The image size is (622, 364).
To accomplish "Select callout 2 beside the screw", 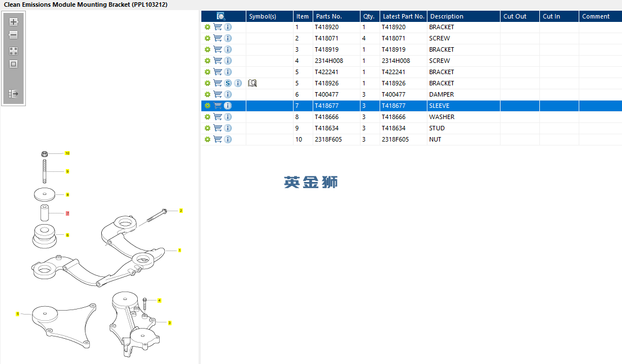I will (x=181, y=211).
